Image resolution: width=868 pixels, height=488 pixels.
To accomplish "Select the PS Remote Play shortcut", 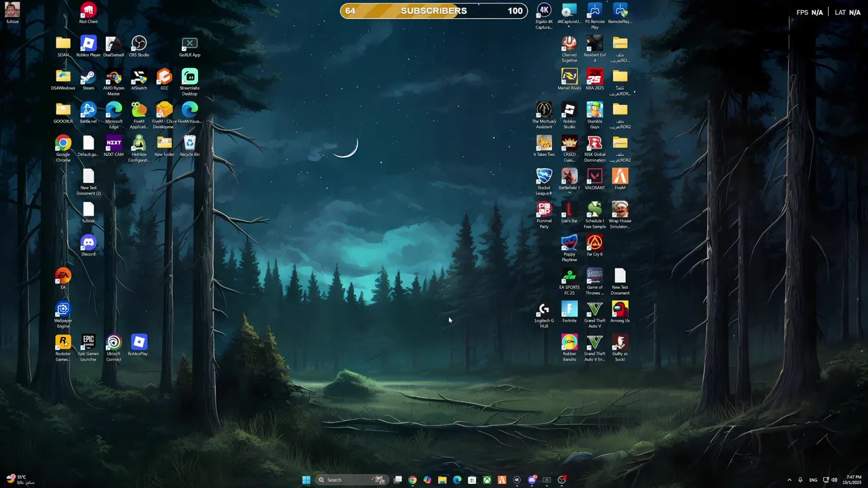I will click(x=595, y=16).
